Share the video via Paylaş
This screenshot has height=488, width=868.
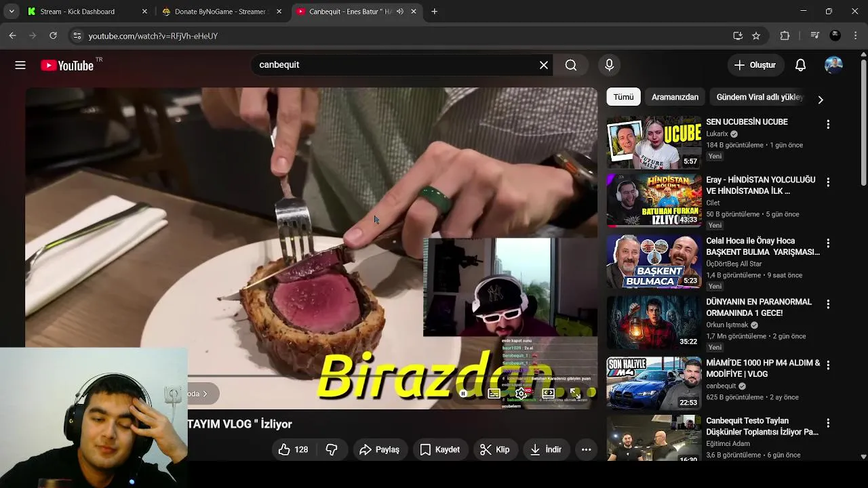[380, 449]
